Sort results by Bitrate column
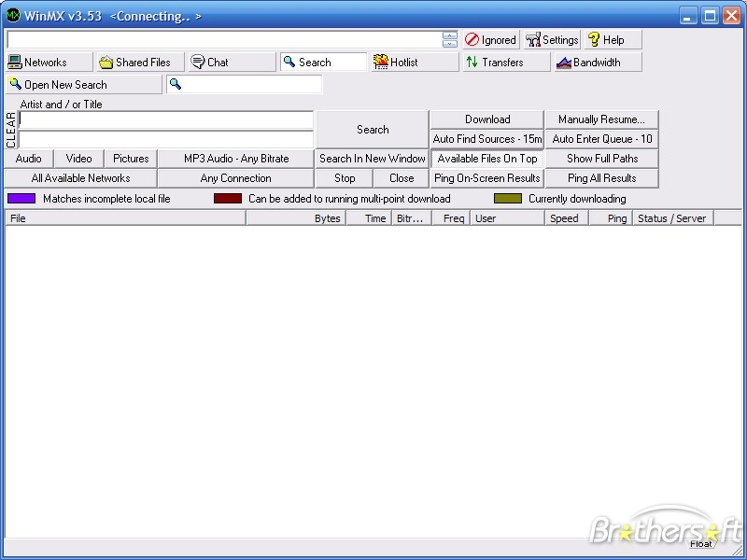747x560 pixels. pyautogui.click(x=412, y=218)
